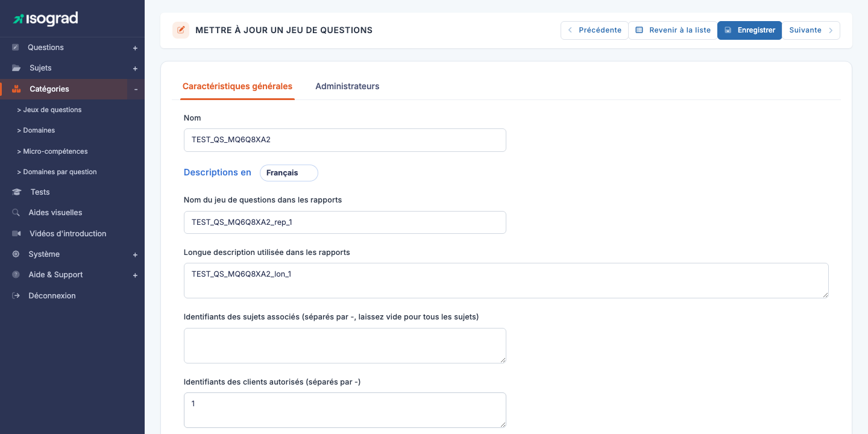
Task: Click the Système gear icon
Action: 16,254
